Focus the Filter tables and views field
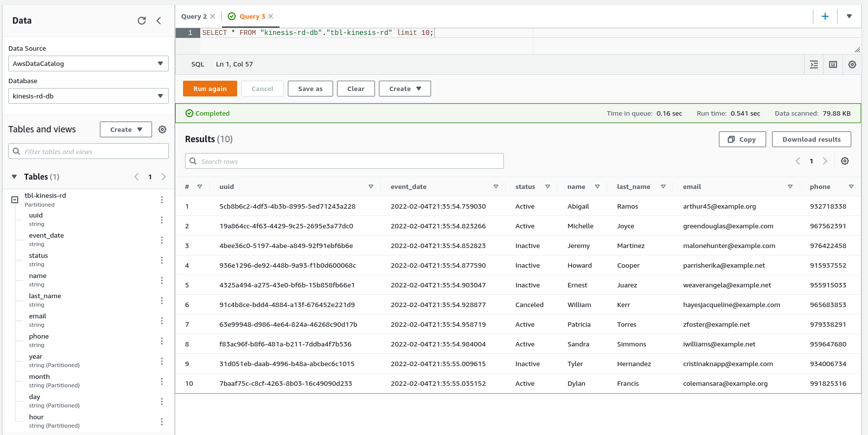Image resolution: width=868 pixels, height=435 pixels. pos(89,151)
